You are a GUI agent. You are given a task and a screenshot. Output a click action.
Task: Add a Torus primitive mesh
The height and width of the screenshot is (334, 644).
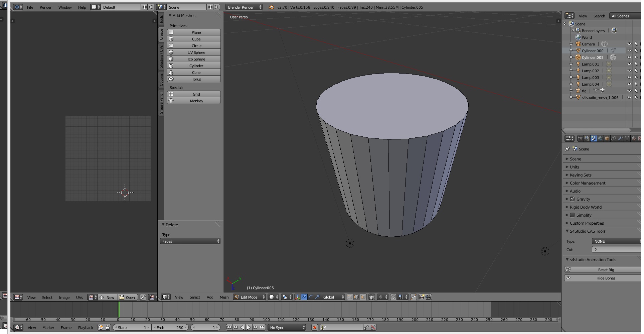194,79
